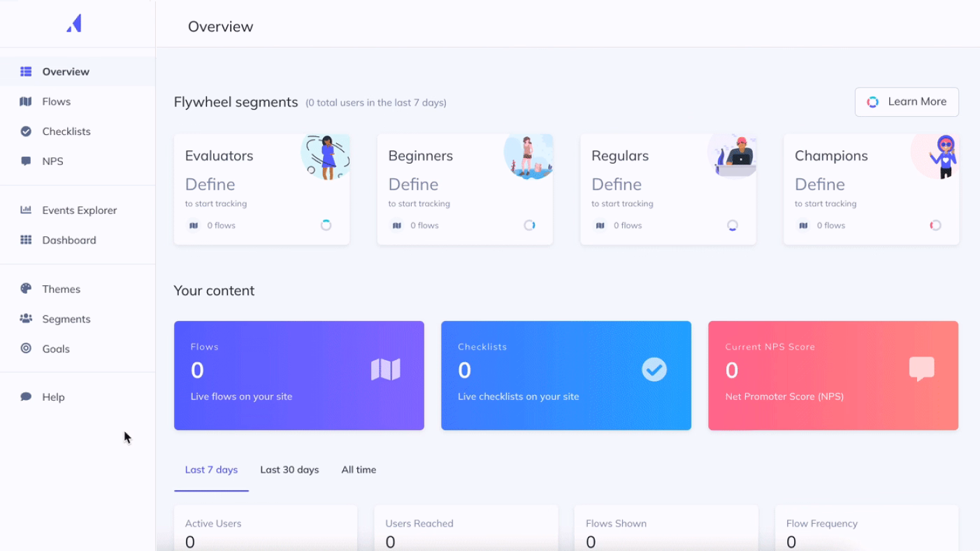The height and width of the screenshot is (551, 980).
Task: Click the progress circle on Beginners card
Action: point(530,225)
